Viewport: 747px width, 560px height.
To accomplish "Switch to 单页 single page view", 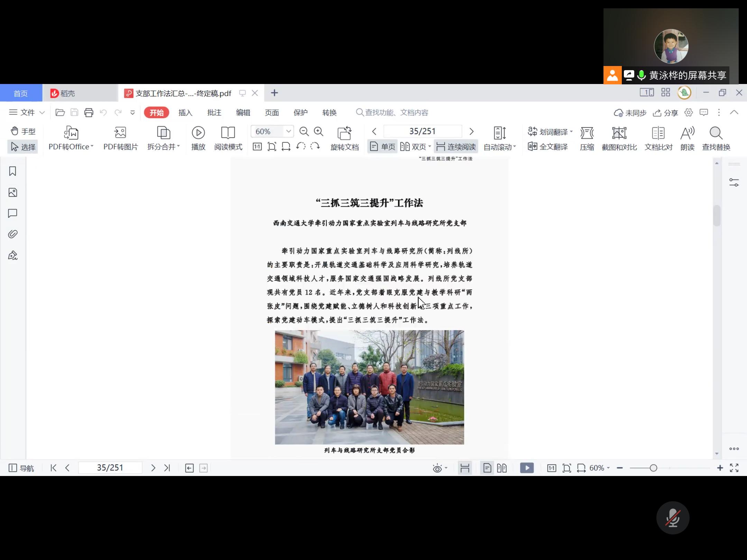I will coord(382,147).
